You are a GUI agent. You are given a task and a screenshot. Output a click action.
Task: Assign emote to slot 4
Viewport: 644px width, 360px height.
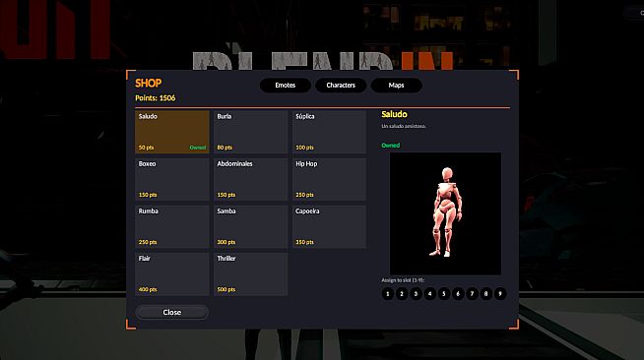429,293
